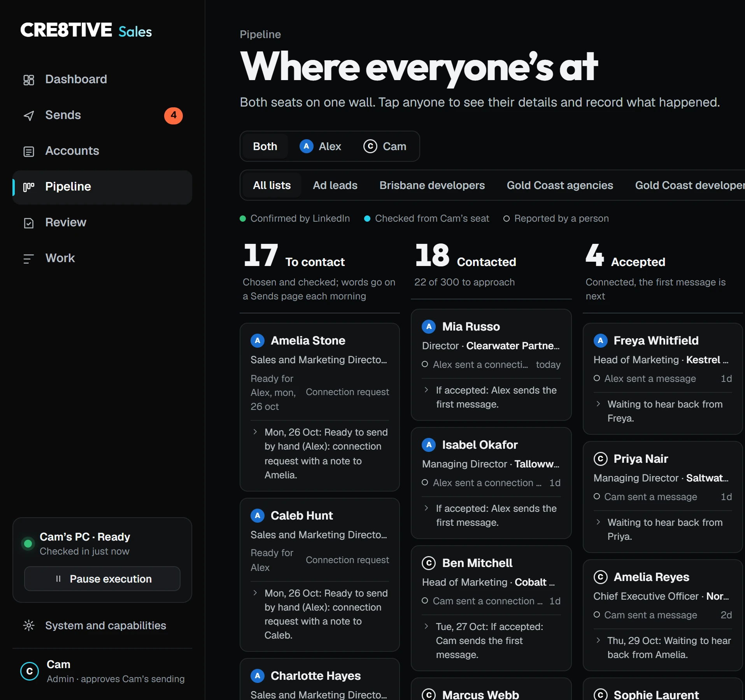Viewport: 745px width, 700px height.
Task: Click the C avatar on Priya Nair card
Action: pyautogui.click(x=601, y=459)
